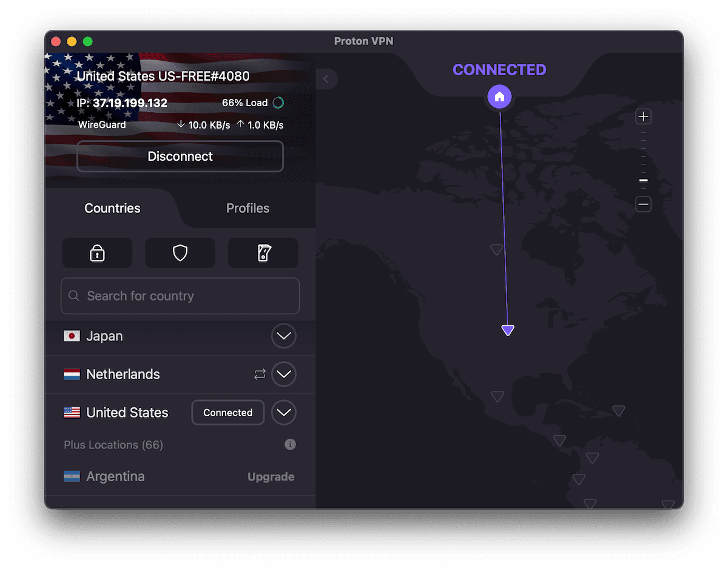Click the connected US server map marker

click(508, 330)
